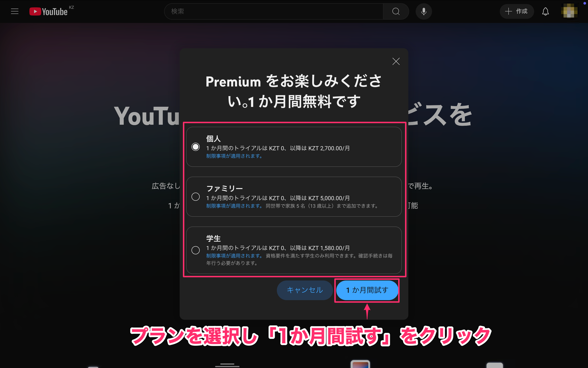Select the ファミリー plan radio button
The width and height of the screenshot is (588, 368).
click(x=196, y=197)
